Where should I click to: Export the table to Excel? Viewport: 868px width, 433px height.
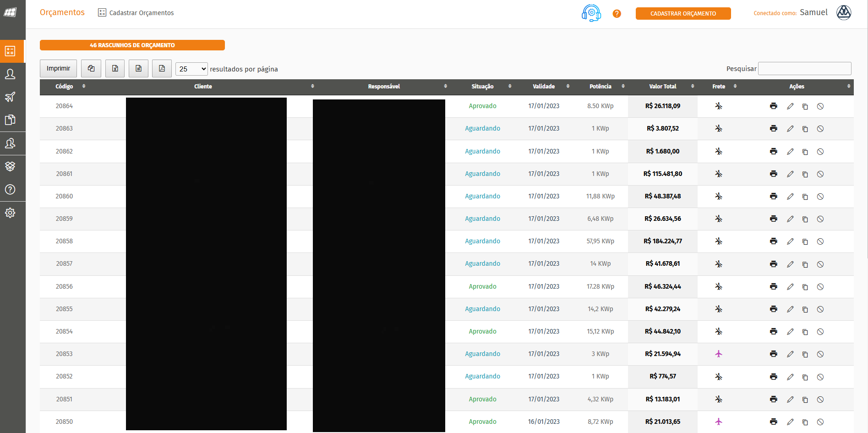click(x=115, y=69)
